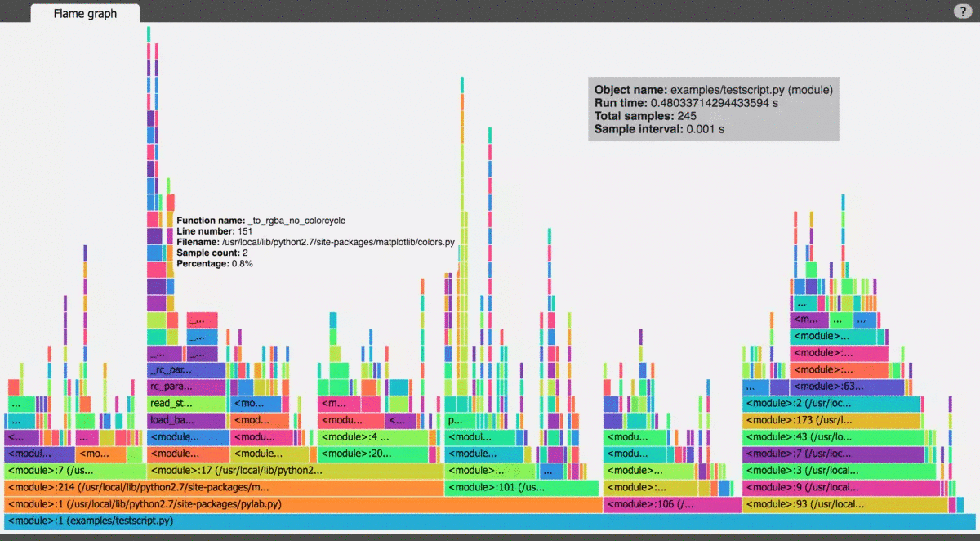Click the help question mark icon
The width and height of the screenshot is (980, 541).
962,11
